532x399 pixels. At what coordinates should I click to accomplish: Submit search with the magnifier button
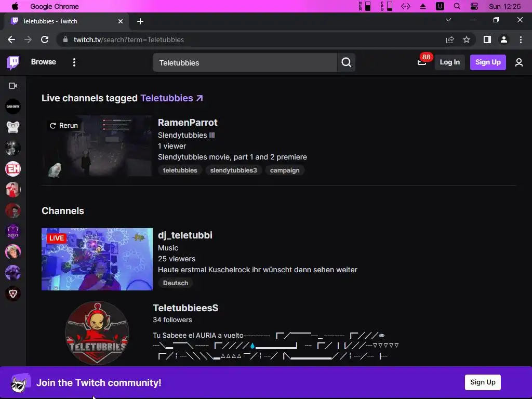(x=346, y=62)
